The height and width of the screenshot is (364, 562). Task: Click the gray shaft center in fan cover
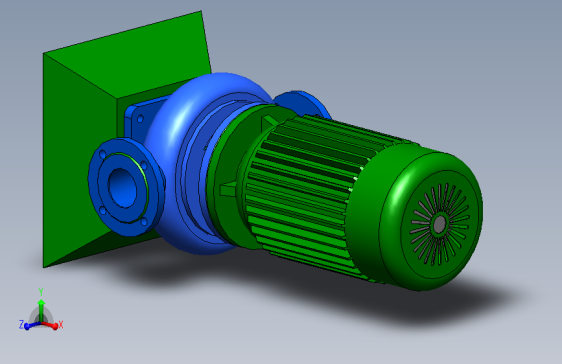click(x=439, y=224)
